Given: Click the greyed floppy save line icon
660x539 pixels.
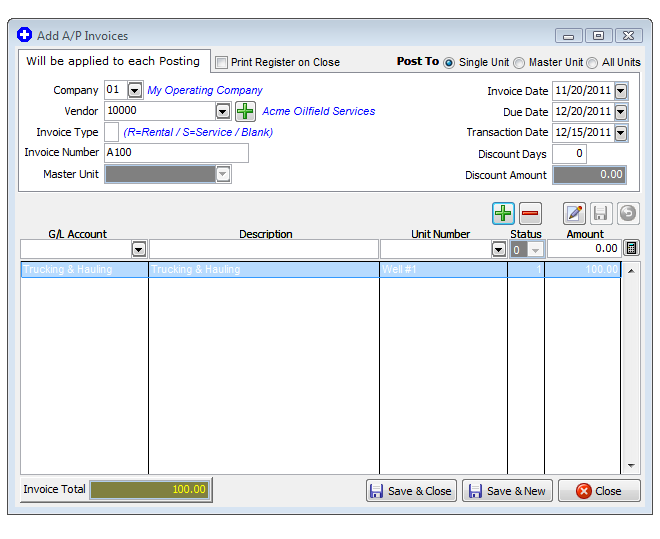Looking at the screenshot, I should pos(601,213).
